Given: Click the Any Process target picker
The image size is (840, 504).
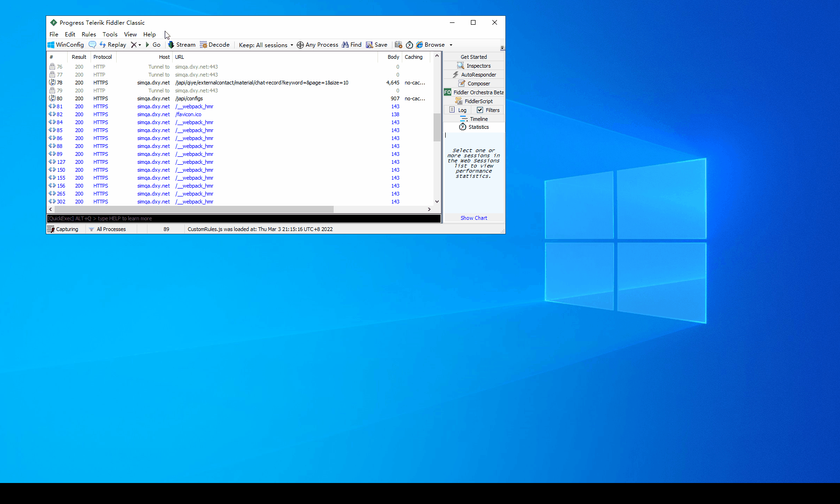Looking at the screenshot, I should click(x=317, y=45).
